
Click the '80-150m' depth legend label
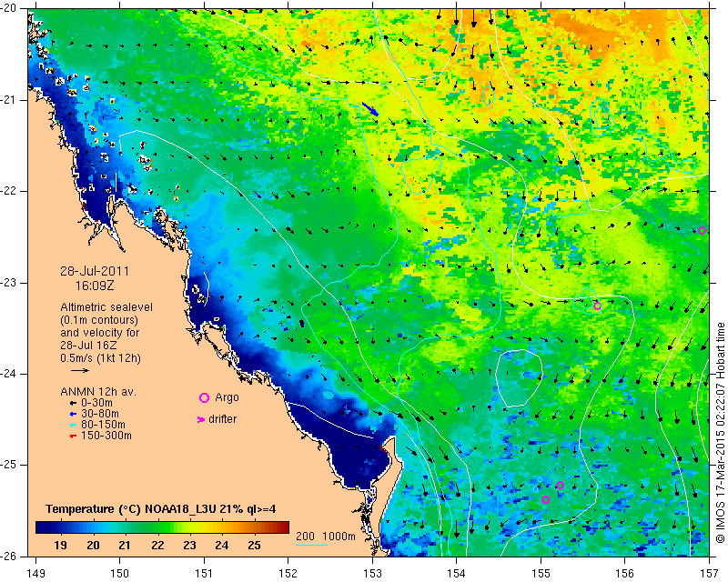pyautogui.click(x=103, y=425)
